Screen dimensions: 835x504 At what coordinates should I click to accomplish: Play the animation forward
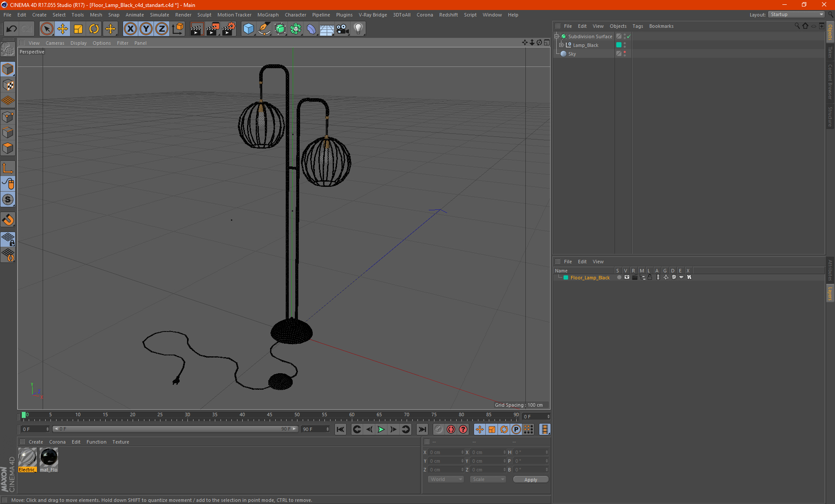[x=381, y=429]
